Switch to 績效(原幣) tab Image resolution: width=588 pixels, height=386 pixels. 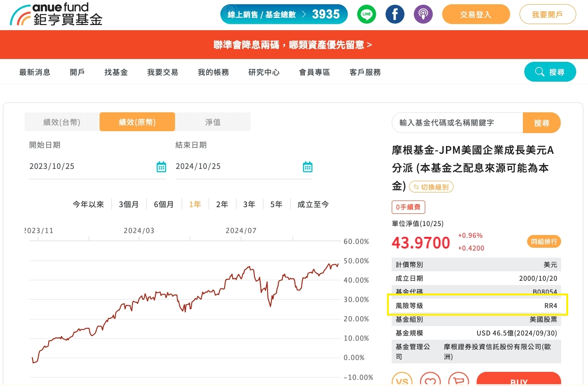pos(137,122)
